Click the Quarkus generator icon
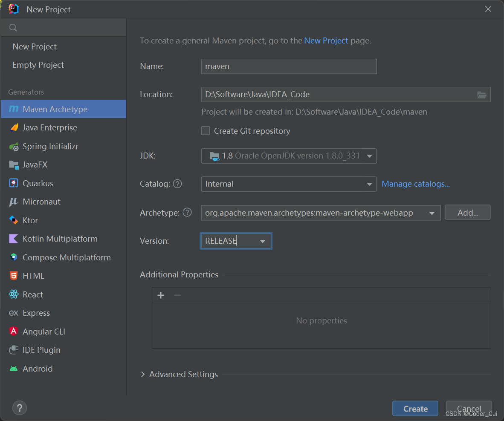 tap(14, 183)
